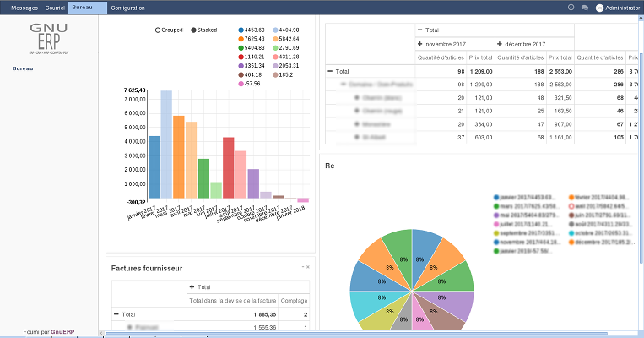
Task: Toggle bar chart series 5842.64
Action: [x=286, y=39]
